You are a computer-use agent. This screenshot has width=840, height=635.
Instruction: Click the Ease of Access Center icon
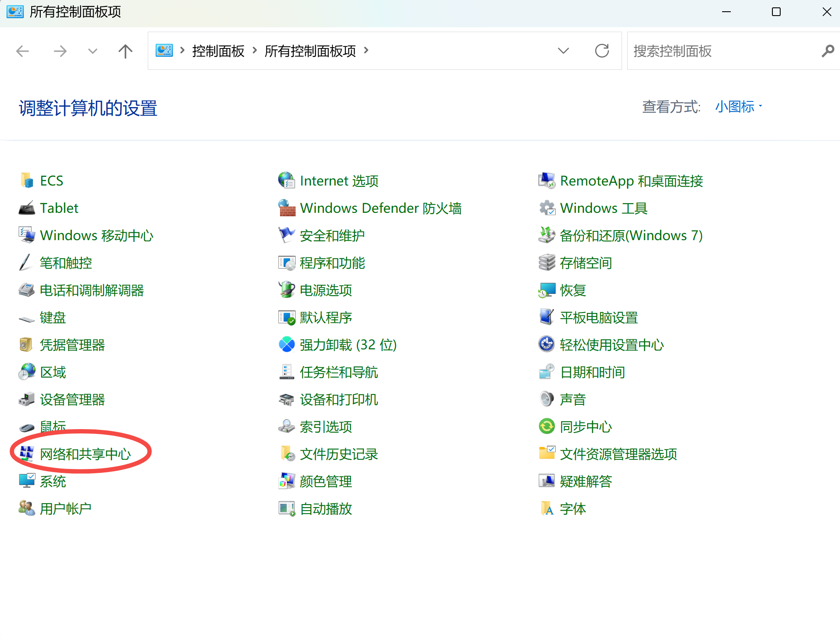pos(547,345)
